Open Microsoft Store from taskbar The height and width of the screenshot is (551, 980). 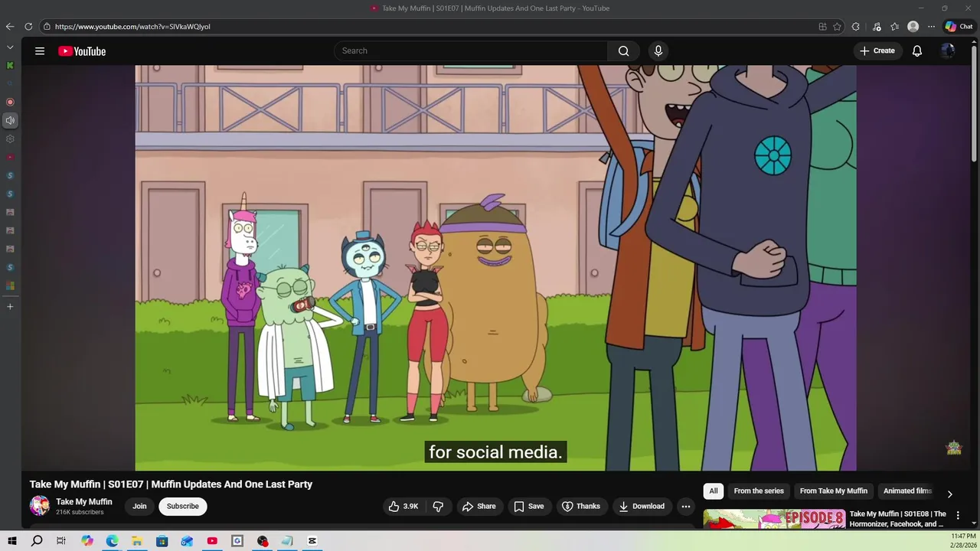point(162,541)
